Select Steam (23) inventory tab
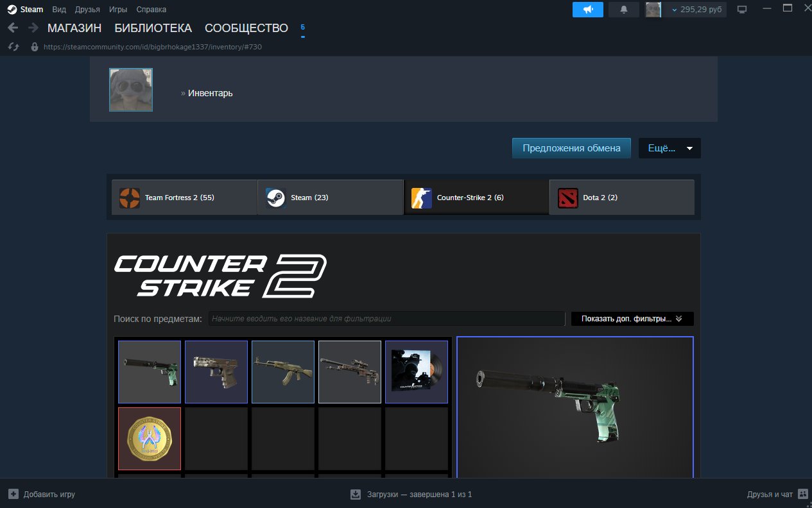Screen dimensions: 812x508 pos(331,198)
